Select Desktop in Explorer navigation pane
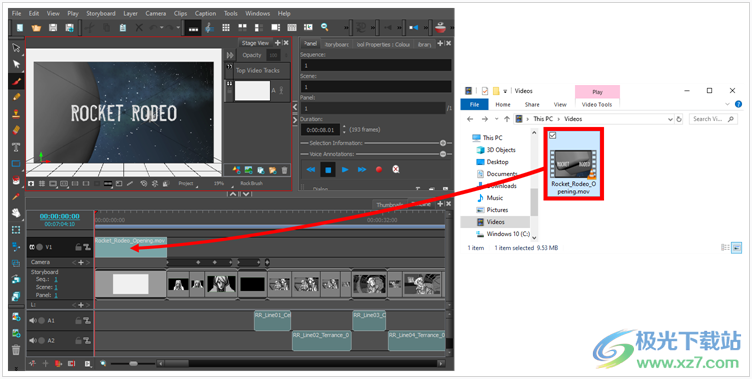752x379 pixels. click(x=497, y=162)
